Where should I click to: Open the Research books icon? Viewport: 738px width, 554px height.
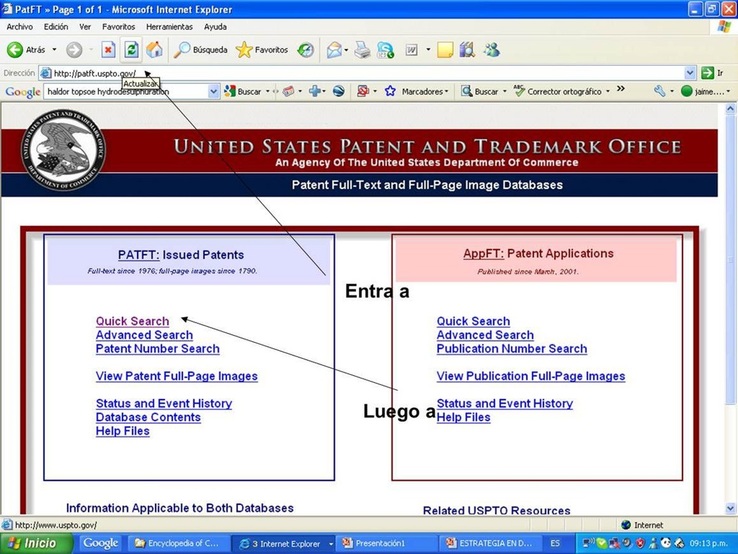coord(467,49)
